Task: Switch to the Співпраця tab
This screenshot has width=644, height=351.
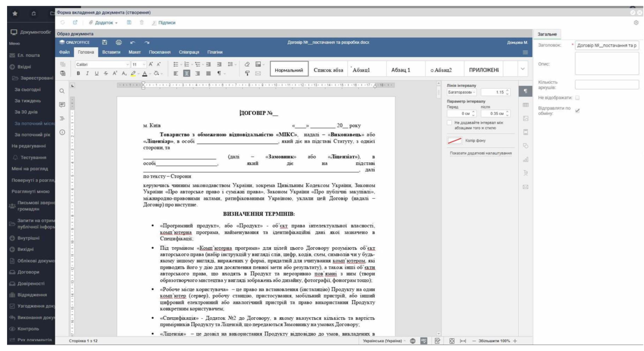Action: (189, 52)
